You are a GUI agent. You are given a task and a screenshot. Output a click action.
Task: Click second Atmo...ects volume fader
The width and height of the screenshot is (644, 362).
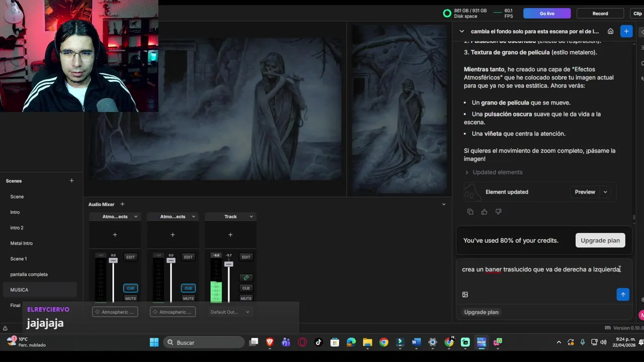(171, 260)
